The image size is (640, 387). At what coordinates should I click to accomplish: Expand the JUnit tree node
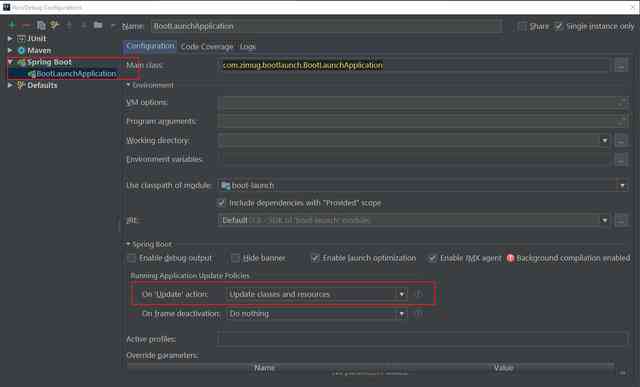tap(10, 38)
